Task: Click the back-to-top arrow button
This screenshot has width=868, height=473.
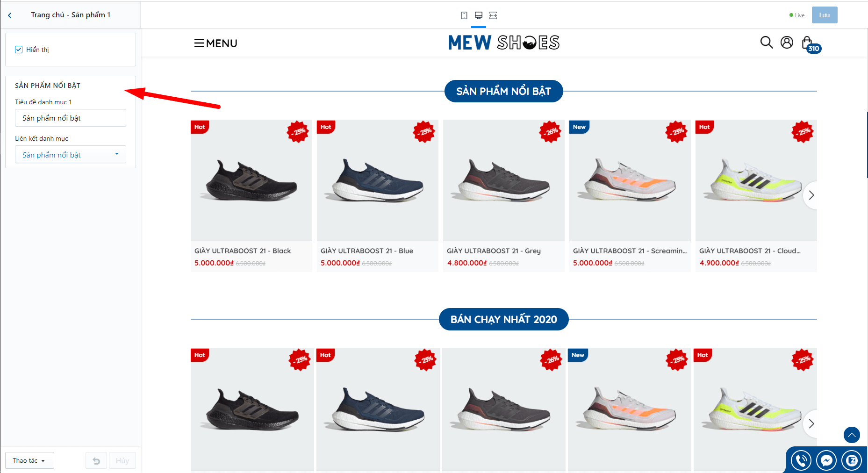Action: 852,435
